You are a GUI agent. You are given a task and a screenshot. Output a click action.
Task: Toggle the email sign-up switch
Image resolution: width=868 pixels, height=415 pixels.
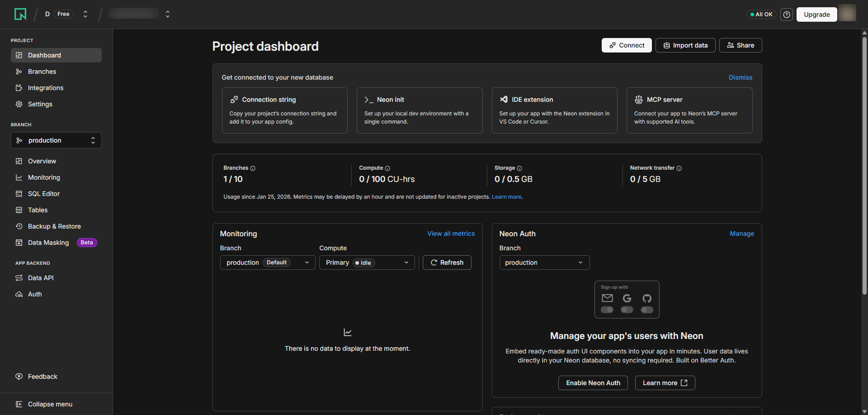point(607,310)
